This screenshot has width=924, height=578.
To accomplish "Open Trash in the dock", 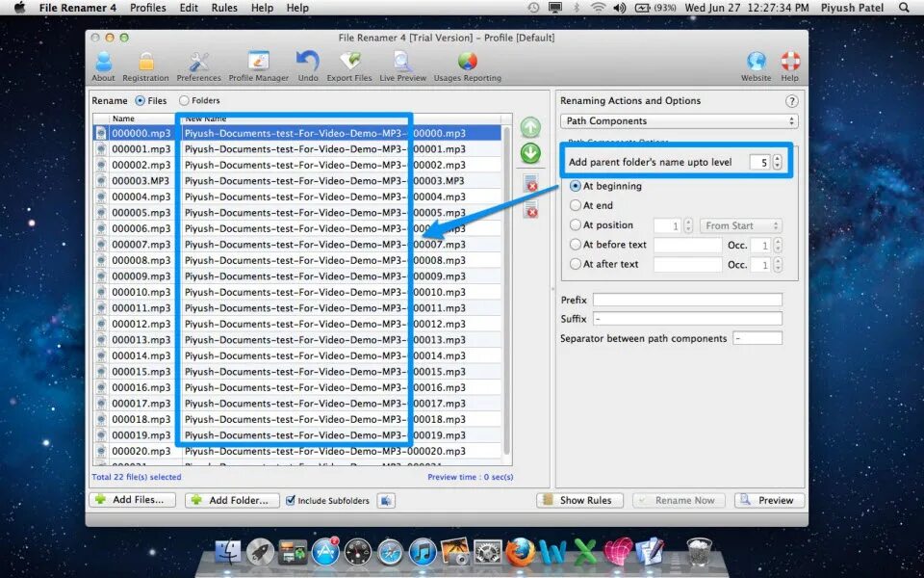I will click(x=700, y=552).
